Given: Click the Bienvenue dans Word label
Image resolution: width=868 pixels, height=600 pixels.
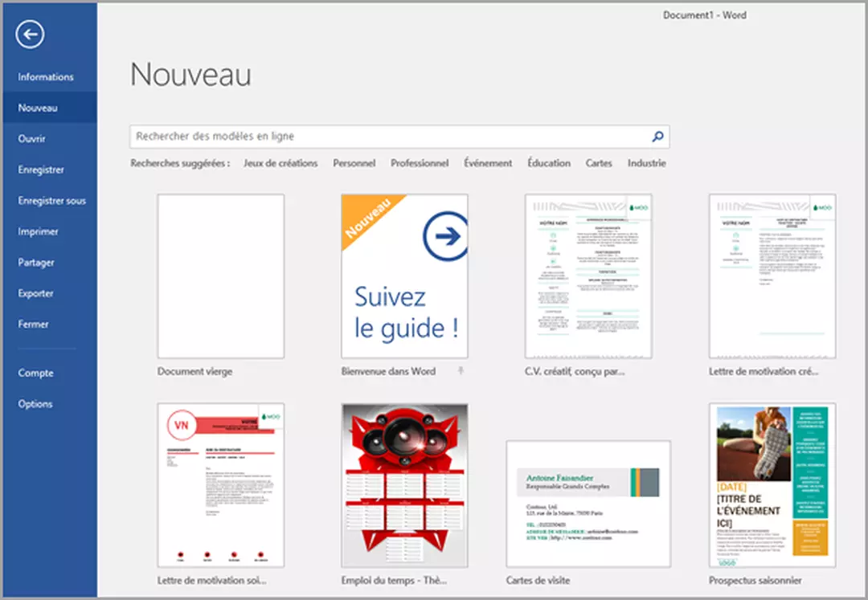Looking at the screenshot, I should tap(388, 372).
